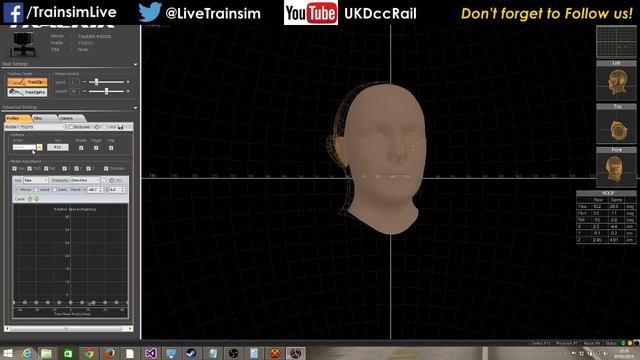
Task: Toggle the Yaw motion checkbox
Action: (15, 168)
